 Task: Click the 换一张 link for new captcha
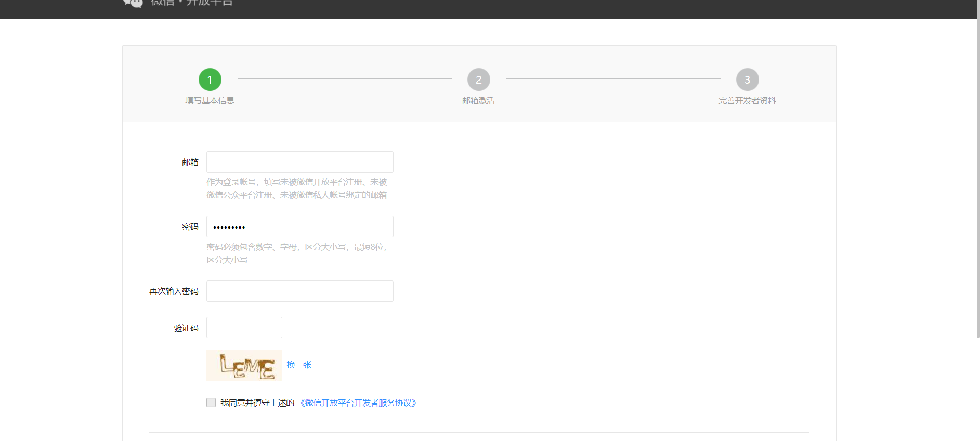(x=299, y=365)
